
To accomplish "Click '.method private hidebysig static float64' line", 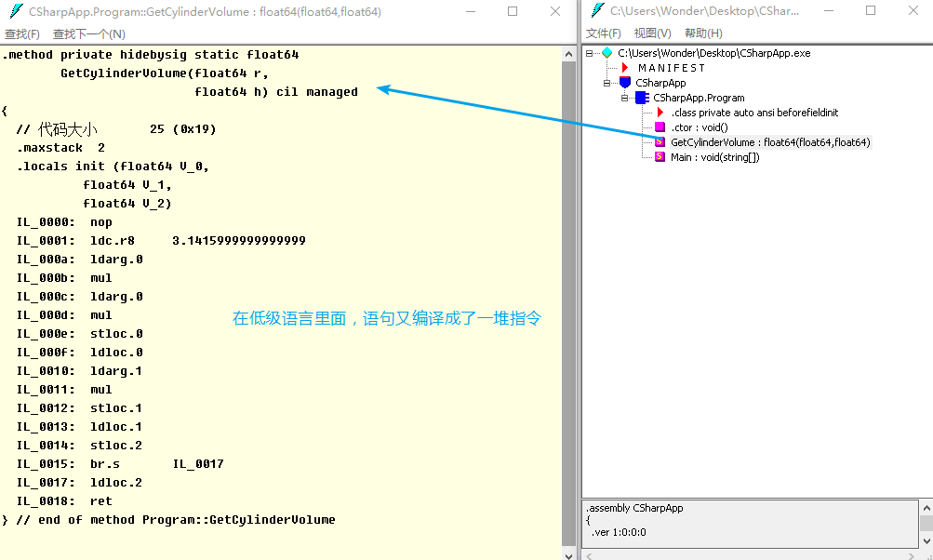I will (x=151, y=55).
